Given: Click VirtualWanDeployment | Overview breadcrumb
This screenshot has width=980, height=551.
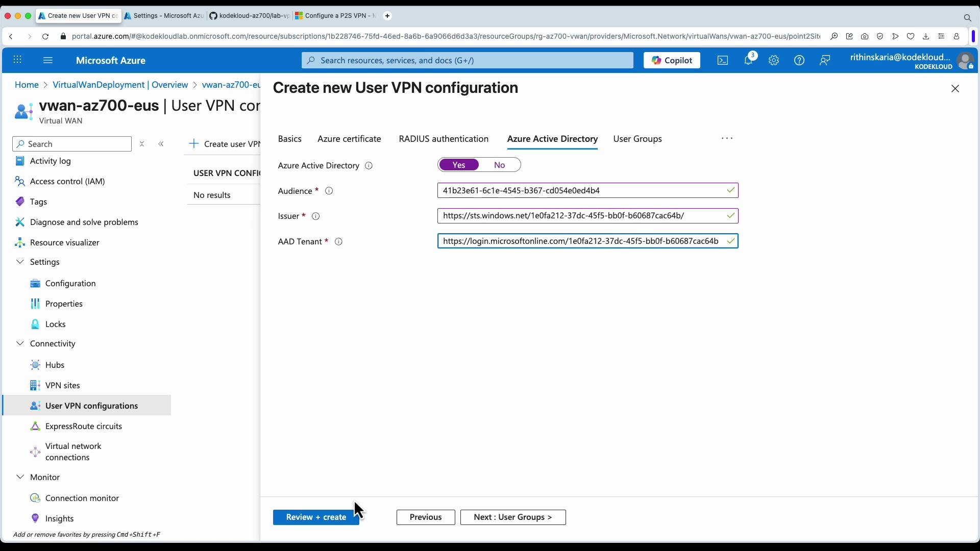Looking at the screenshot, I should (120, 85).
